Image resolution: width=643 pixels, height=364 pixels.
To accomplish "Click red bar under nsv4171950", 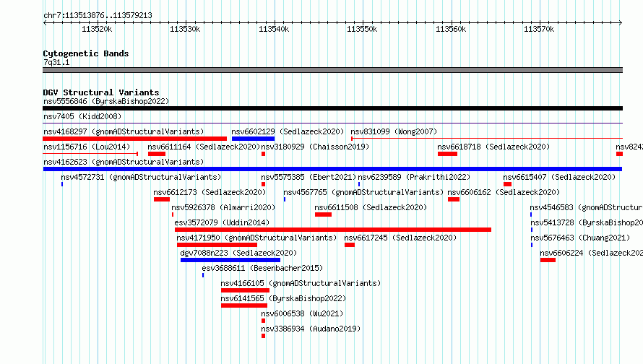I will point(217,245).
